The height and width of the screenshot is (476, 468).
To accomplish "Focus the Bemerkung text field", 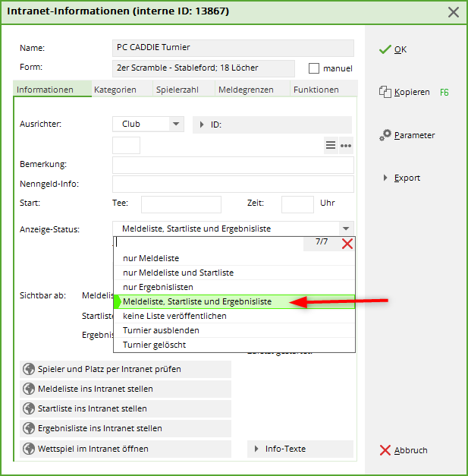I will 233,165.
